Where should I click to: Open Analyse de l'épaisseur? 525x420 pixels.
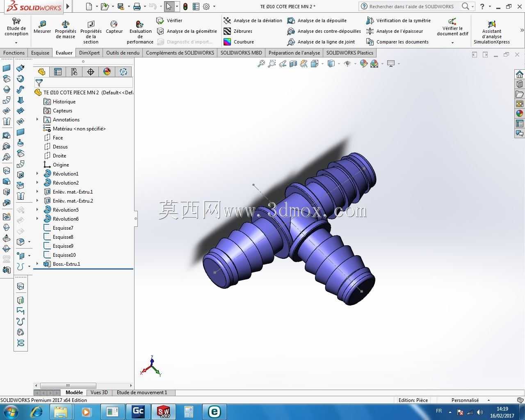[394, 31]
